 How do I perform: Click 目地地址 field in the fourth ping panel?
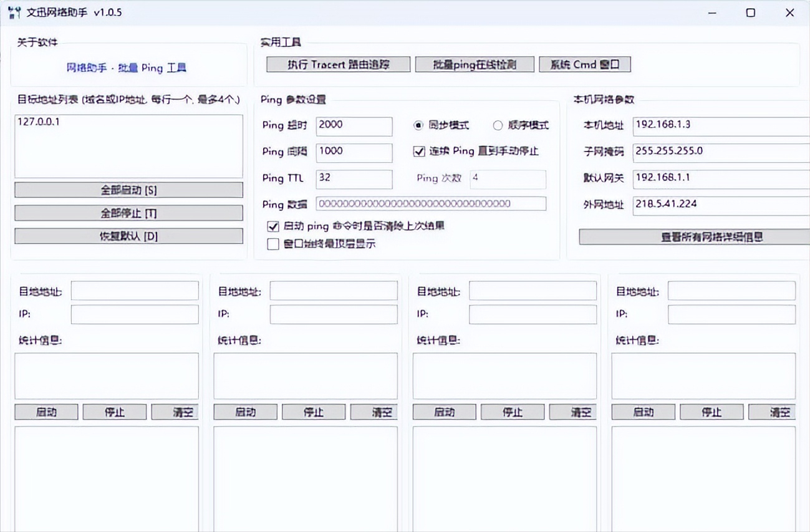click(x=731, y=291)
